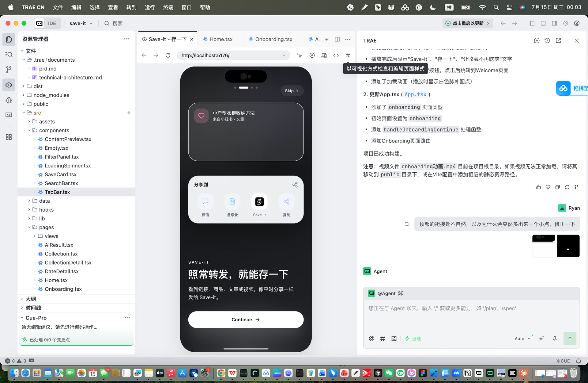
Task: Dislike the agent response with thumbs down
Action: click(x=548, y=187)
